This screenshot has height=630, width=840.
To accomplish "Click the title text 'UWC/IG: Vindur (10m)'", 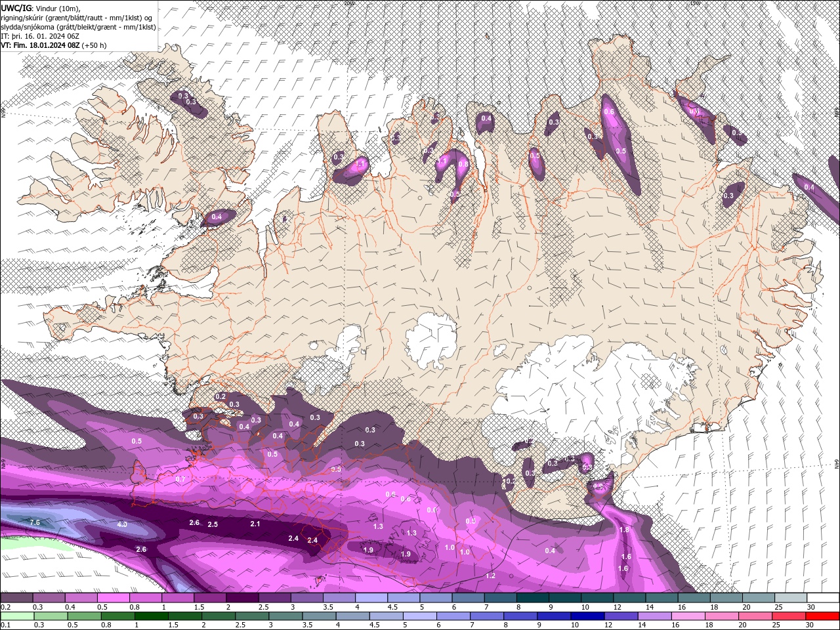I will click(40, 8).
